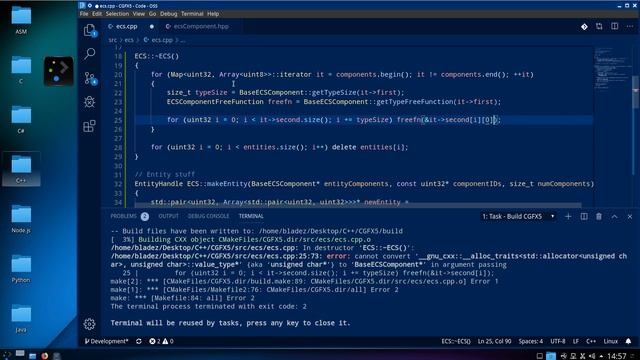Open the Explorer view in activity bar
The width and height of the screenshot is (640, 360).
click(x=89, y=30)
